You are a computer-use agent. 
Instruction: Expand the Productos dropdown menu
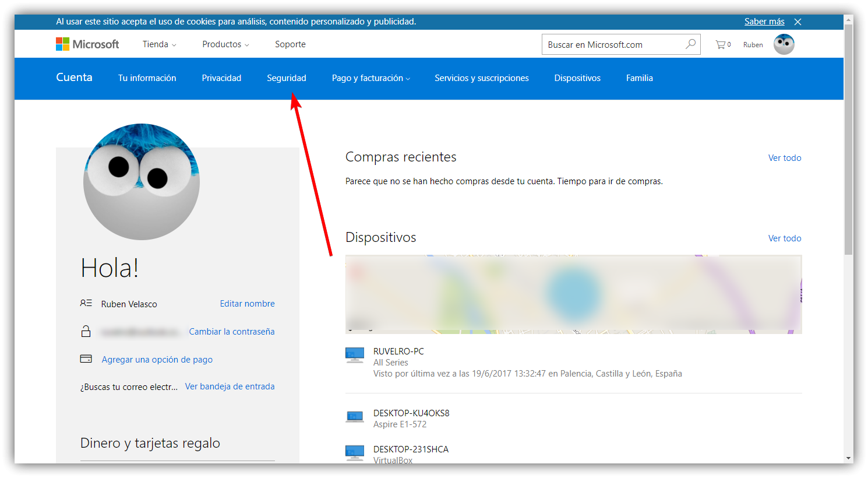click(x=225, y=44)
